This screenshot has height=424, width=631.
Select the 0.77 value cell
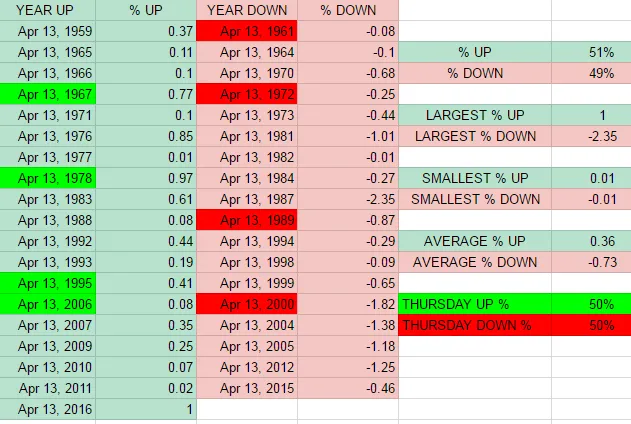coord(146,94)
